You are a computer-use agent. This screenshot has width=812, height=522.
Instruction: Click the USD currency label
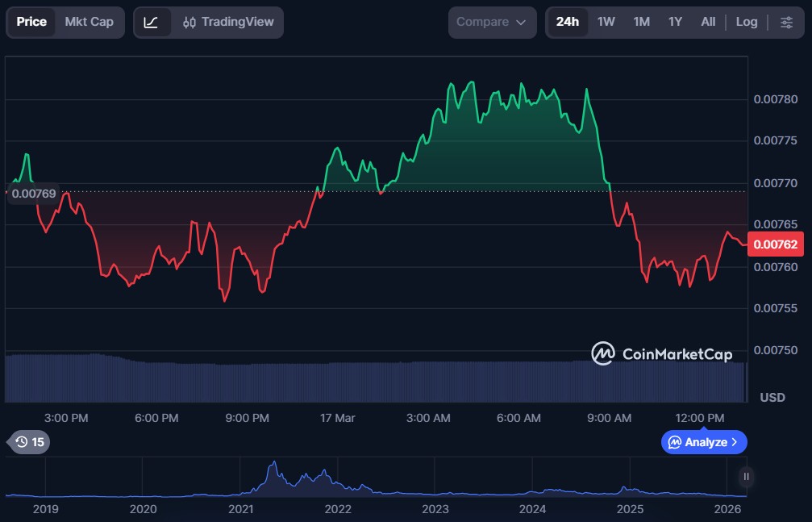(772, 397)
